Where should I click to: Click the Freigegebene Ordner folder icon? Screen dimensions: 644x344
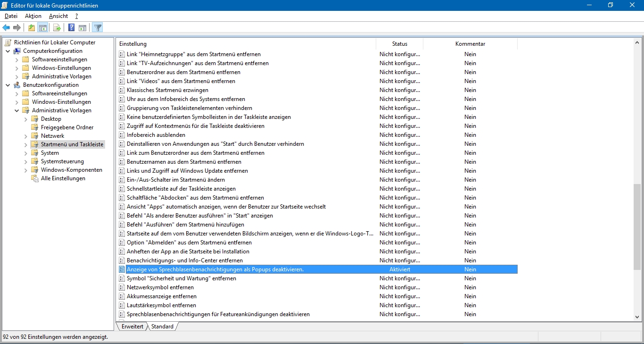coord(34,127)
